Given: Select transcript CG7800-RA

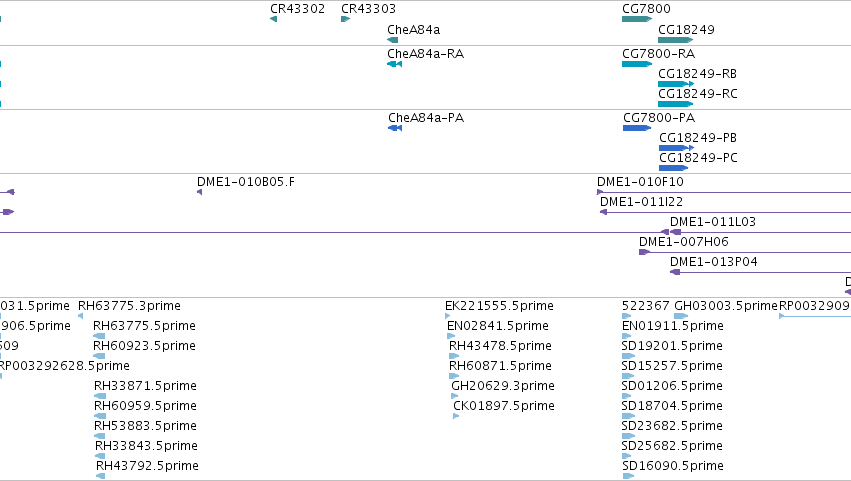Looking at the screenshot, I should pyautogui.click(x=637, y=64).
